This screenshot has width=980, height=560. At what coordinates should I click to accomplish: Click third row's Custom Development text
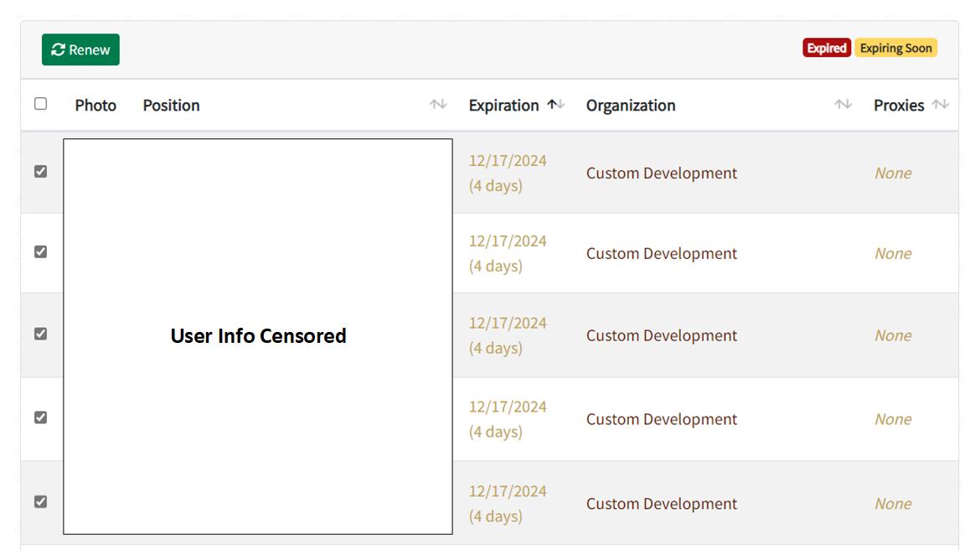pos(662,335)
